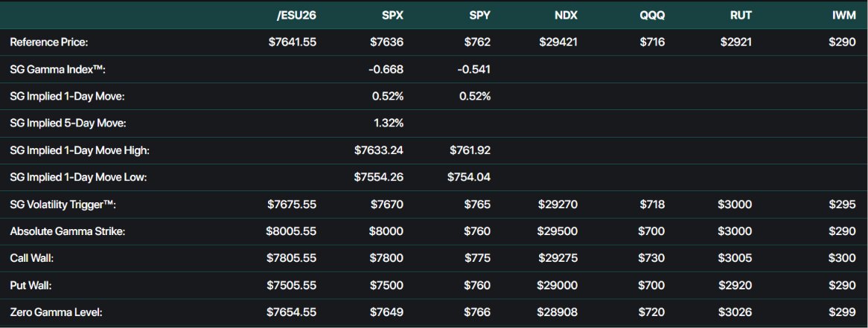Click NDX put wall $29000
868x328 pixels.
tap(558, 286)
